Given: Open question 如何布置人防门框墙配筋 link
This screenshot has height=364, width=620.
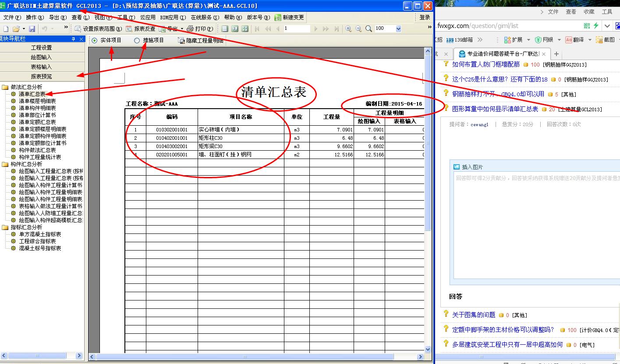Looking at the screenshot, I should tap(486, 64).
